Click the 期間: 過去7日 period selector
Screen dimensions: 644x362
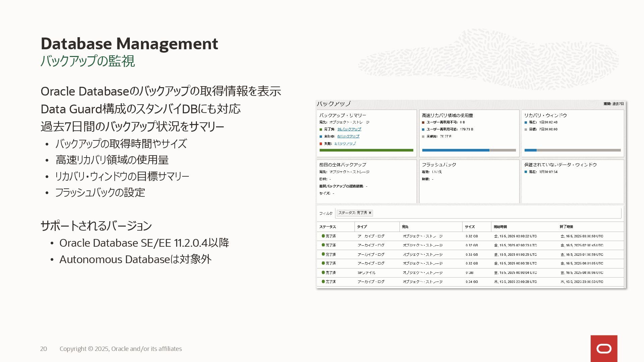613,104
